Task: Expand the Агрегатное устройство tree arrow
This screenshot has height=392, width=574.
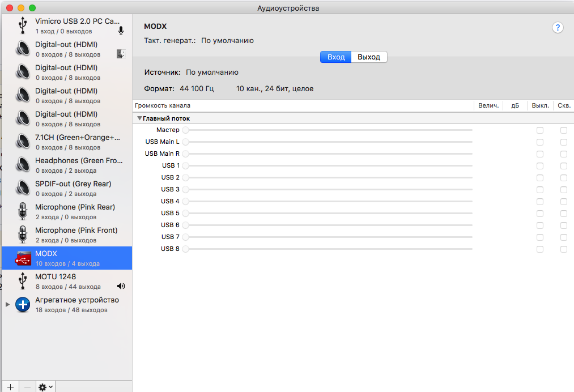Action: [7, 304]
